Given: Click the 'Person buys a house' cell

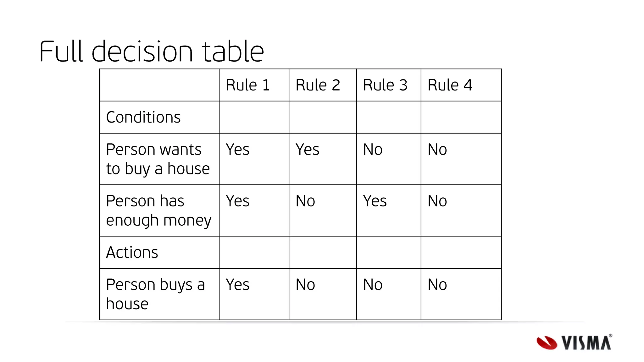Looking at the screenshot, I should 155,294.
